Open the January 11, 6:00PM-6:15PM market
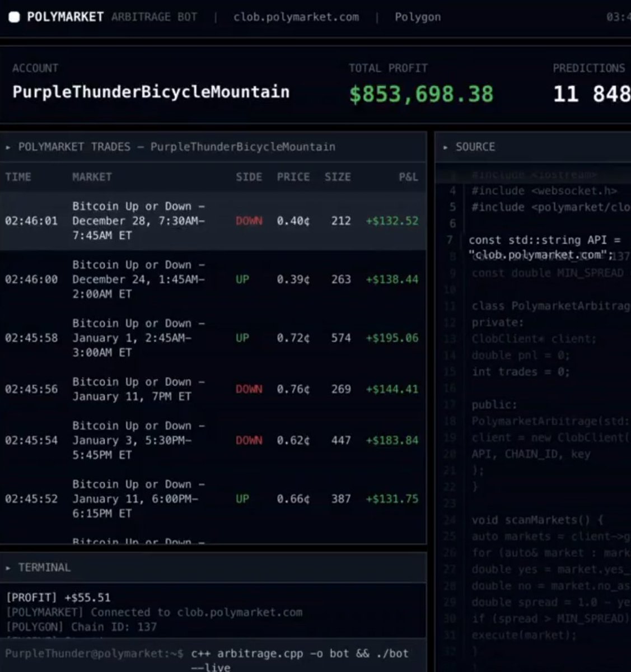The image size is (631, 672). 138,498
